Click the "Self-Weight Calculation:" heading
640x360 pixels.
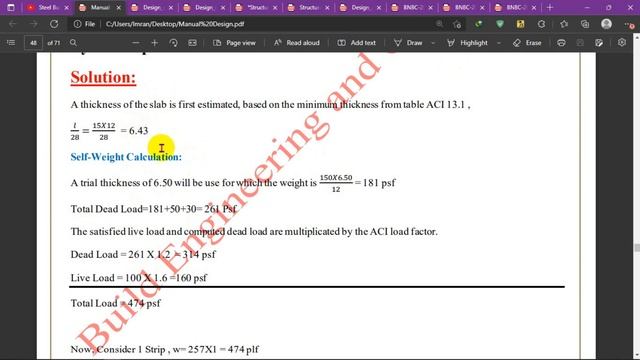click(126, 157)
